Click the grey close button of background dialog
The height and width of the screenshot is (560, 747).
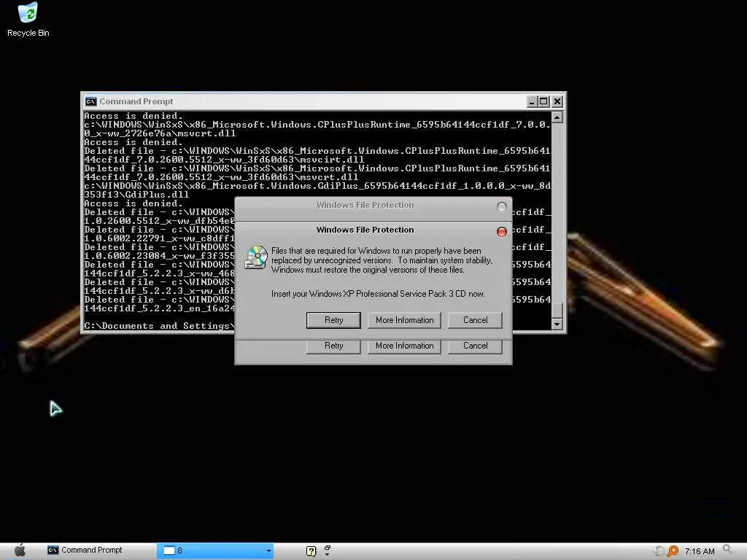coord(501,206)
